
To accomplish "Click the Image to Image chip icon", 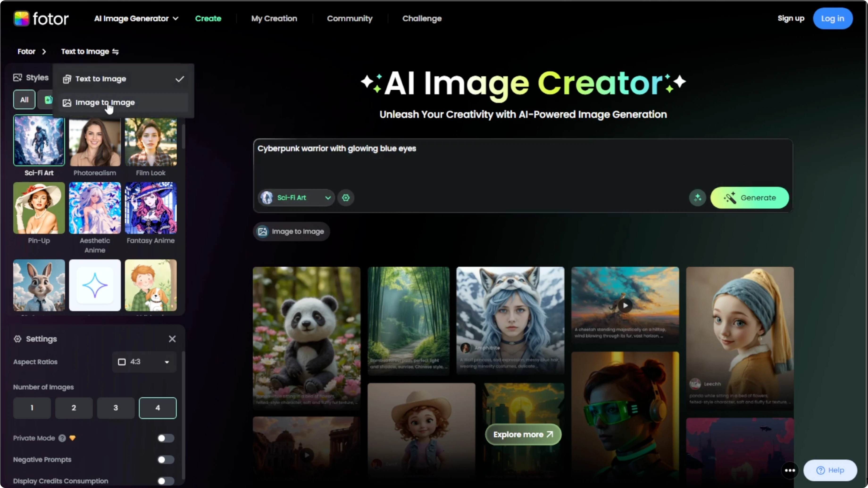I will click(x=263, y=231).
